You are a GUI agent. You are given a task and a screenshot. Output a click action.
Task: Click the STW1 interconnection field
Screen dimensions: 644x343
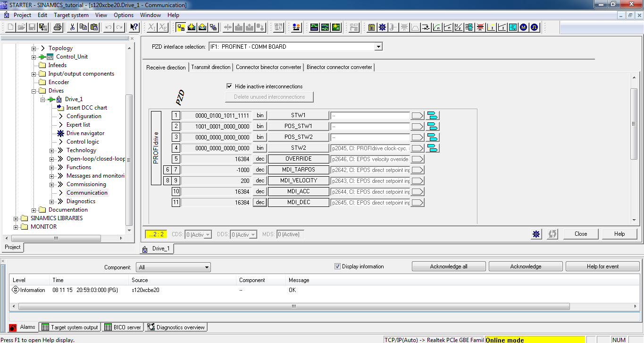tap(370, 115)
